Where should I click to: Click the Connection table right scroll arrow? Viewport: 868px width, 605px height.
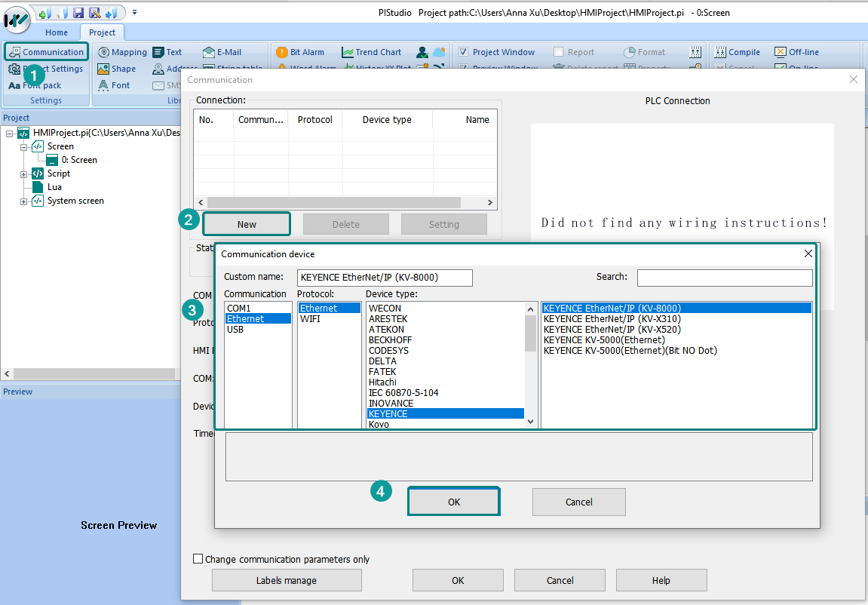click(x=490, y=203)
